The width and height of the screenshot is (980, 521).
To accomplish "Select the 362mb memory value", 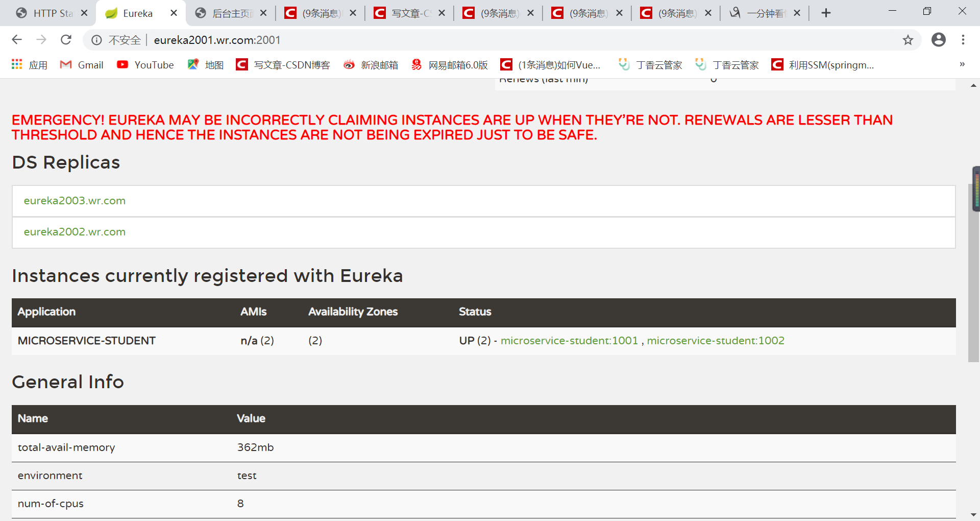I will point(255,447).
